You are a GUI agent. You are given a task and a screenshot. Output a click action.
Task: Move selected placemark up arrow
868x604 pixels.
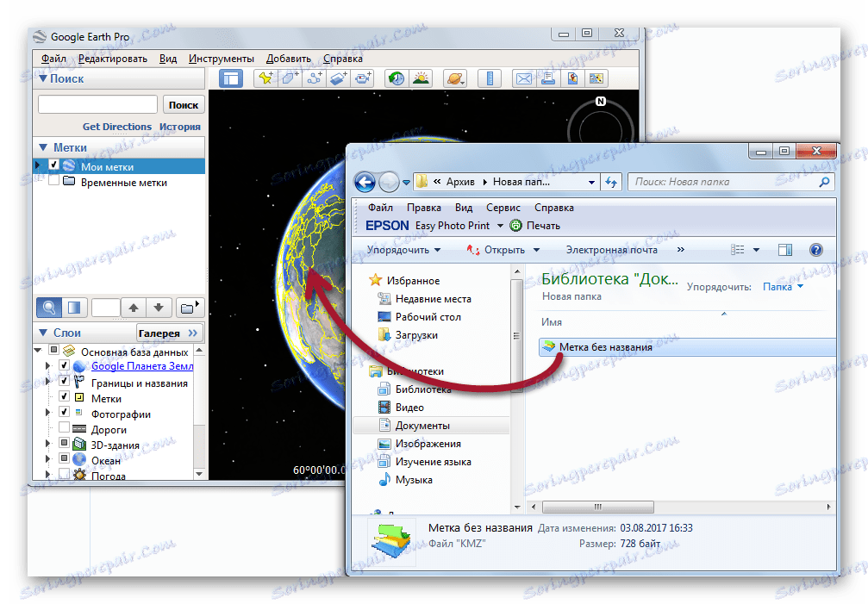[134, 308]
